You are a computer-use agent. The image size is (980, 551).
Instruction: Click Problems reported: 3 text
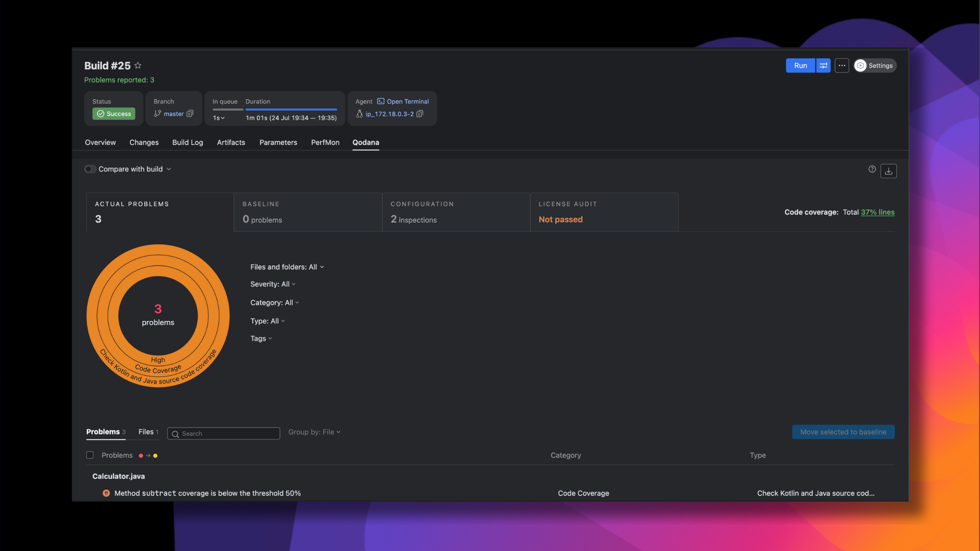(119, 80)
